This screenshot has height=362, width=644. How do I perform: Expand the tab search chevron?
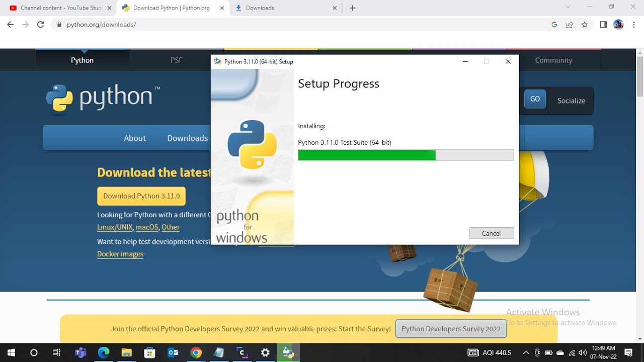pyautogui.click(x=568, y=7)
